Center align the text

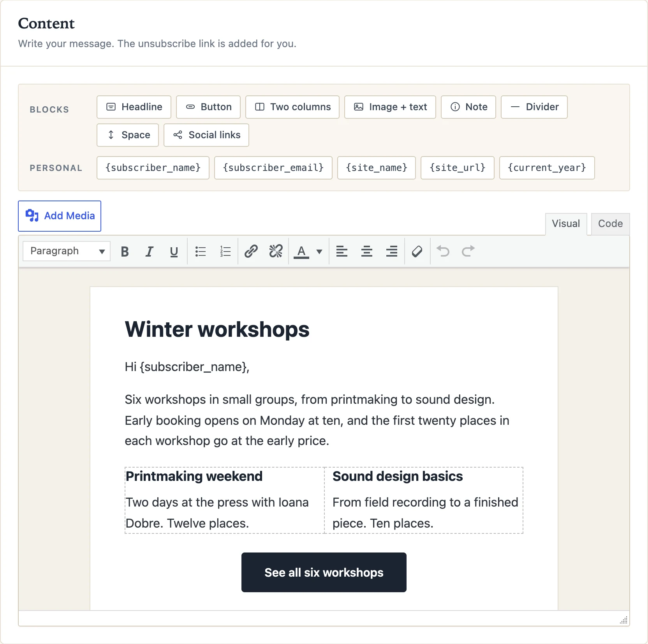[367, 252]
